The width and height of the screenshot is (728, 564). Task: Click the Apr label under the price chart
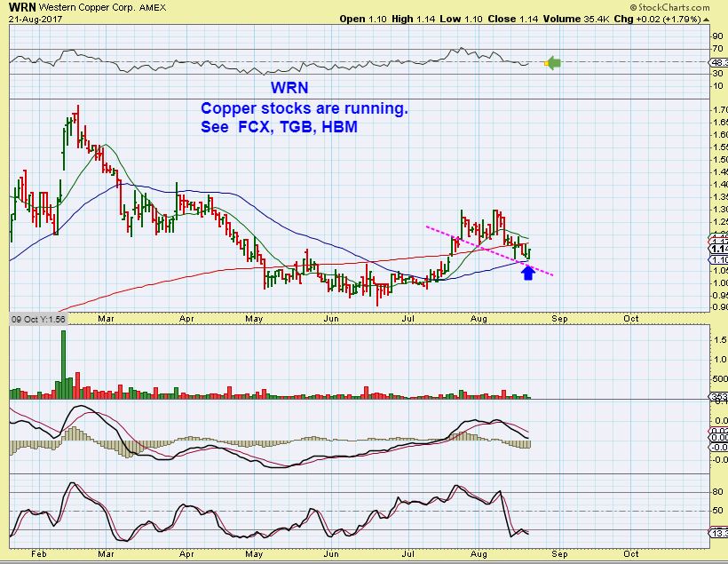pyautogui.click(x=186, y=319)
